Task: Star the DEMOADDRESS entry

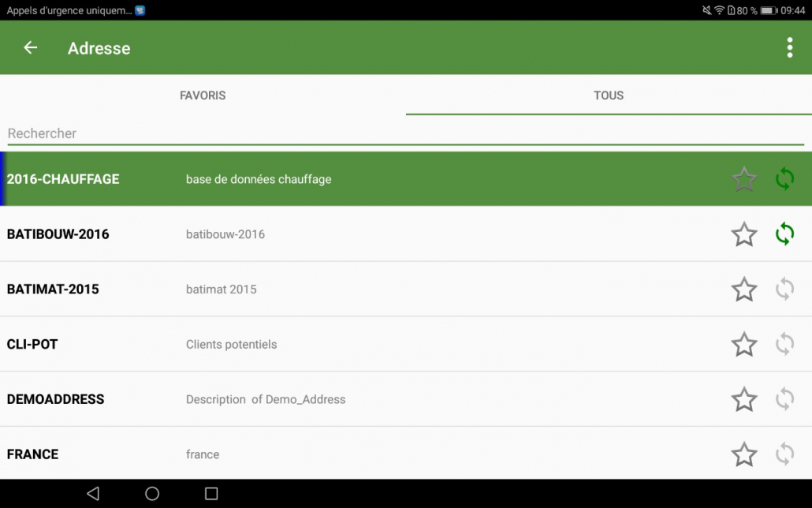Action: pos(744,399)
